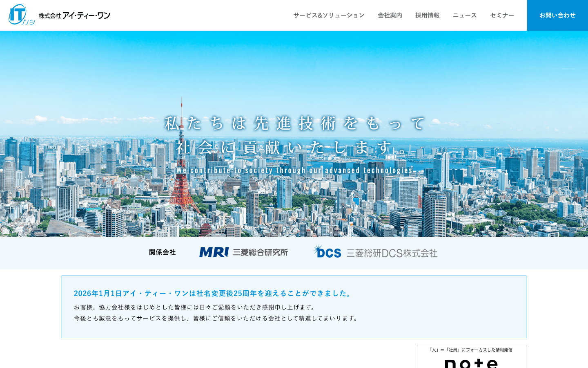
Task: Click the note banner thumbnail
Action: point(472,357)
